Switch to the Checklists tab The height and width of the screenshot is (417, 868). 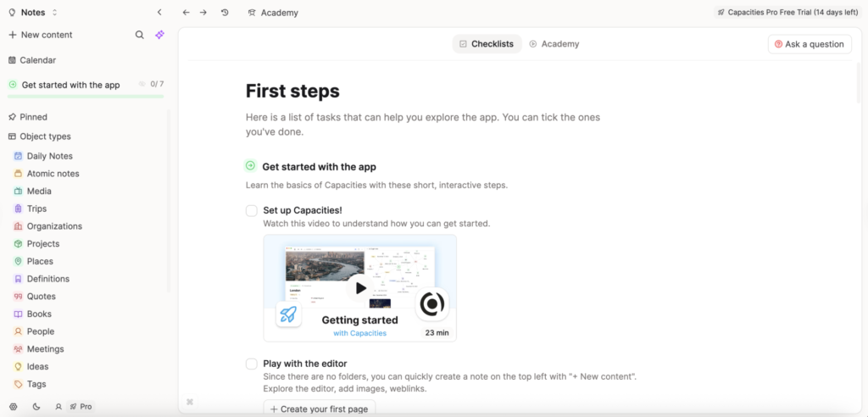point(487,44)
